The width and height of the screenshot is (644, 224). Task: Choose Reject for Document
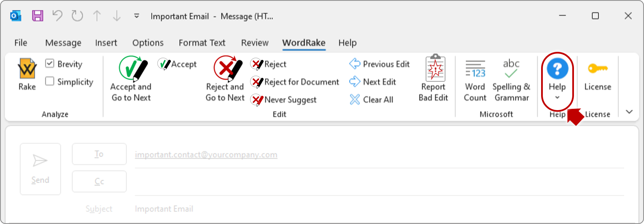(295, 82)
